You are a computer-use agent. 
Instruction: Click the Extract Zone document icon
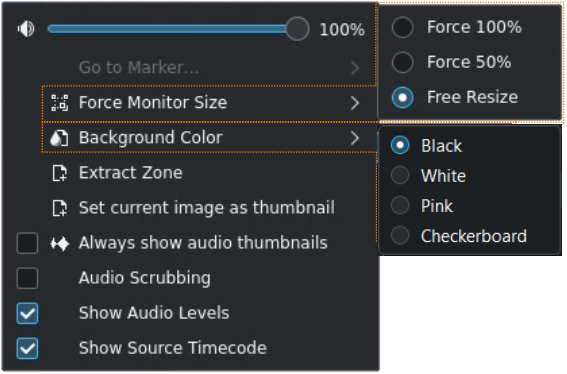click(x=59, y=173)
